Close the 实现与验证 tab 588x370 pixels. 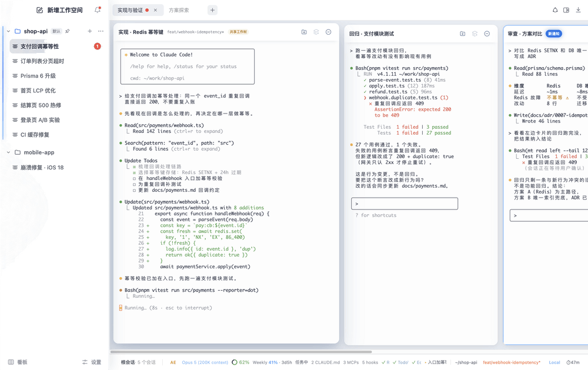point(155,10)
